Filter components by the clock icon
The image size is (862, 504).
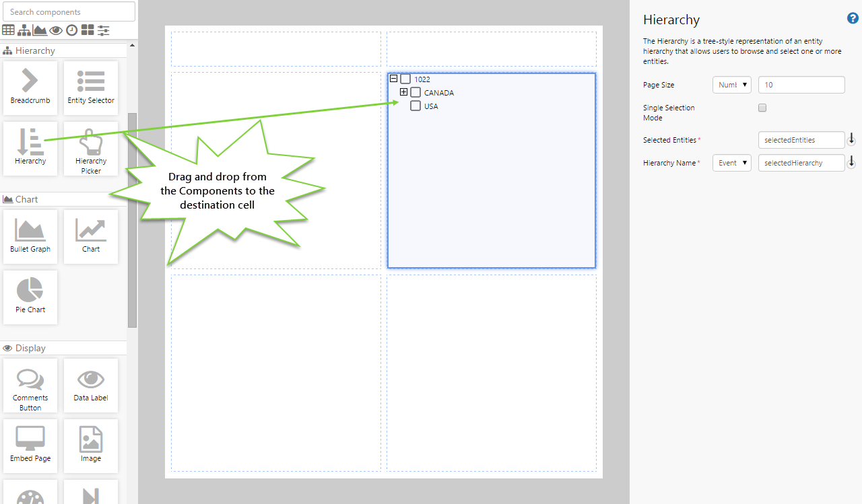click(71, 30)
